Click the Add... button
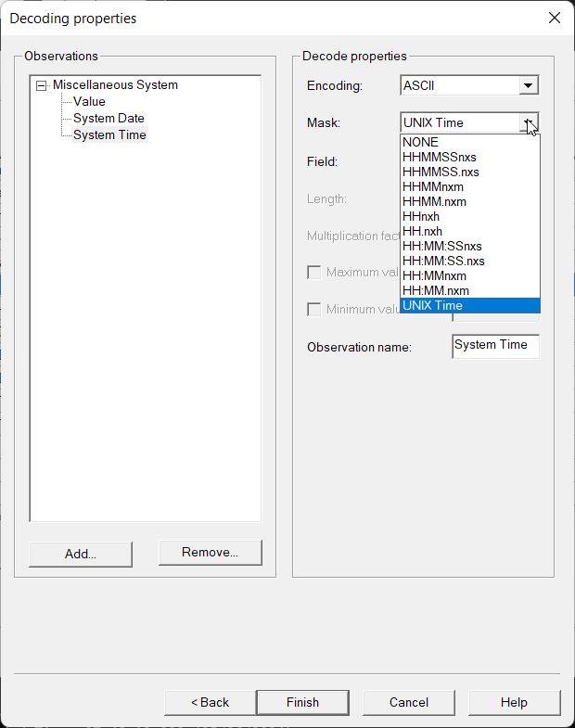This screenshot has height=728, width=575. click(x=81, y=554)
